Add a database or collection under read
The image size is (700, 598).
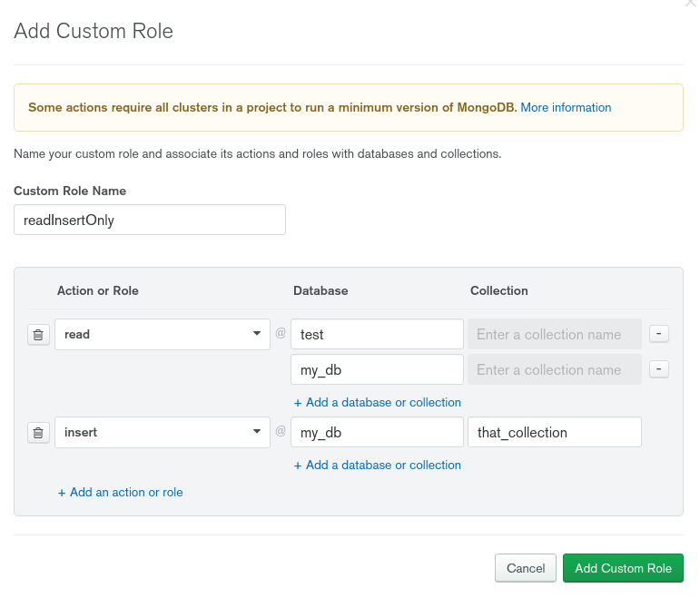pos(377,402)
